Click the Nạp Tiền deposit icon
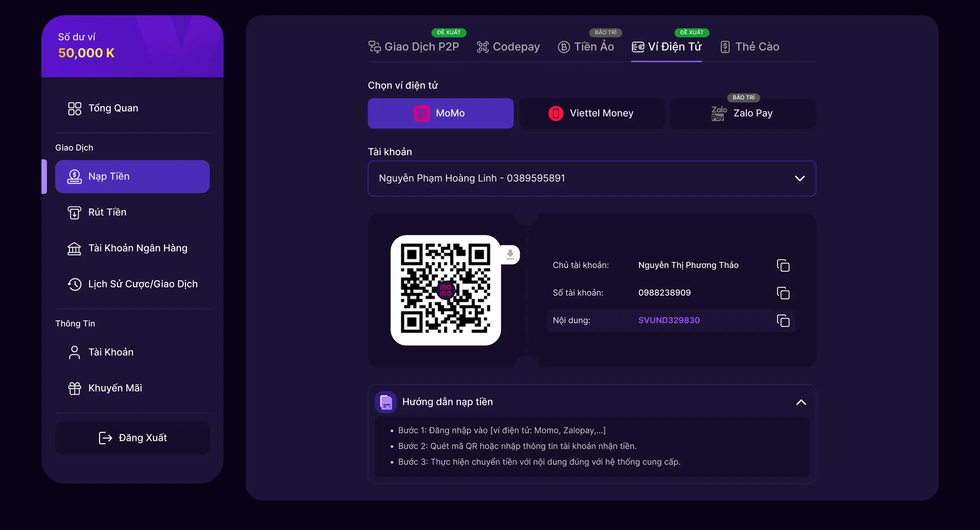Viewport: 980px width, 530px height. click(x=75, y=177)
